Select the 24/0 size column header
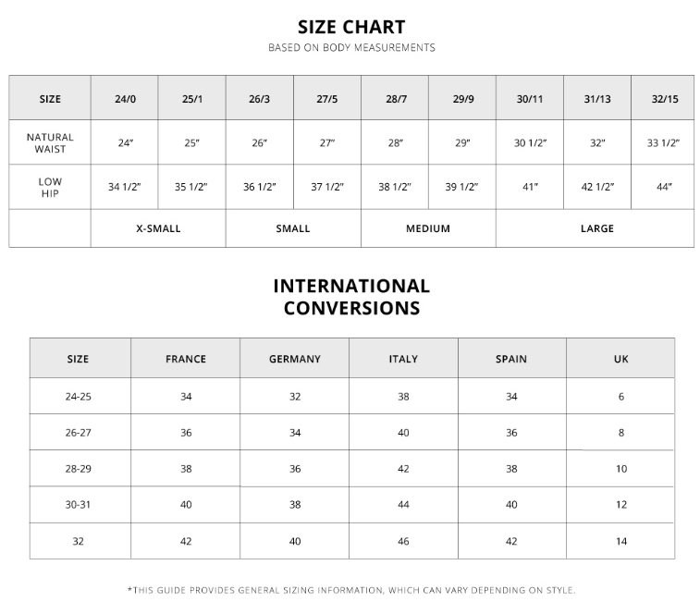 pos(125,99)
